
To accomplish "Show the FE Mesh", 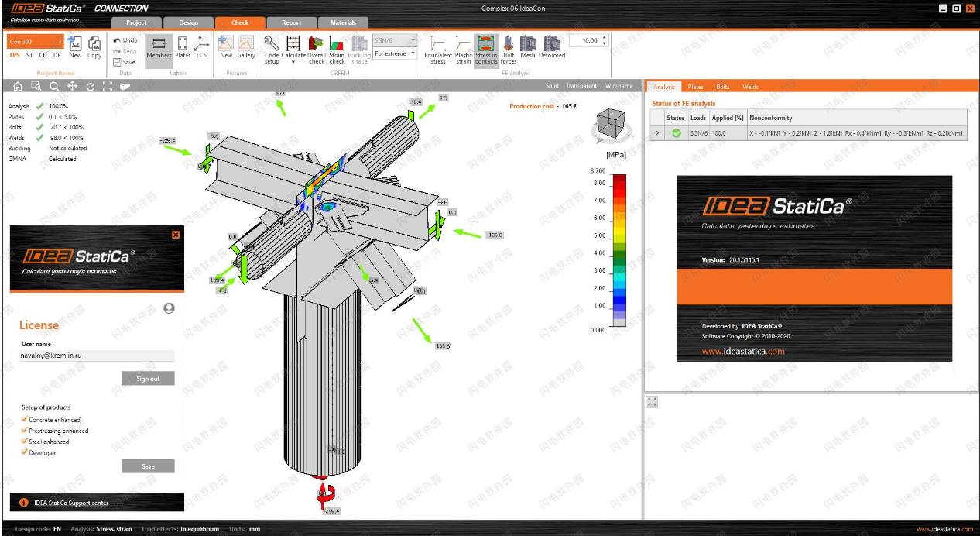I will [528, 47].
